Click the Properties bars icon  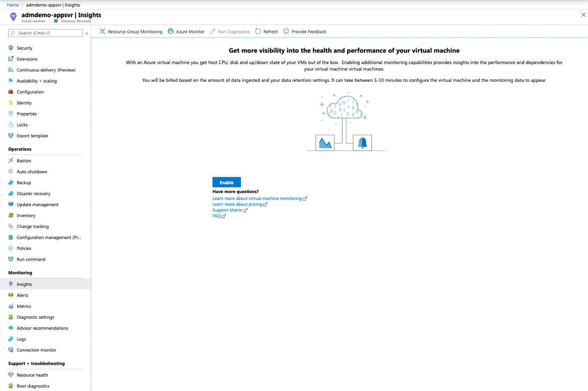point(11,114)
